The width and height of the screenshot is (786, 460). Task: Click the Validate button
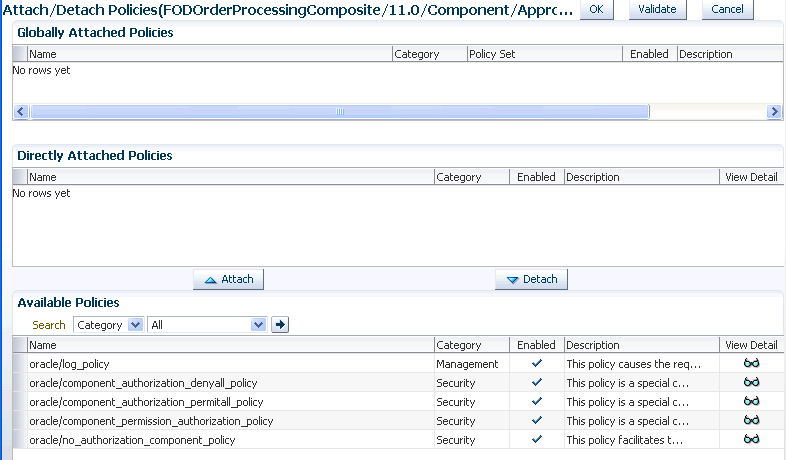[x=657, y=10]
